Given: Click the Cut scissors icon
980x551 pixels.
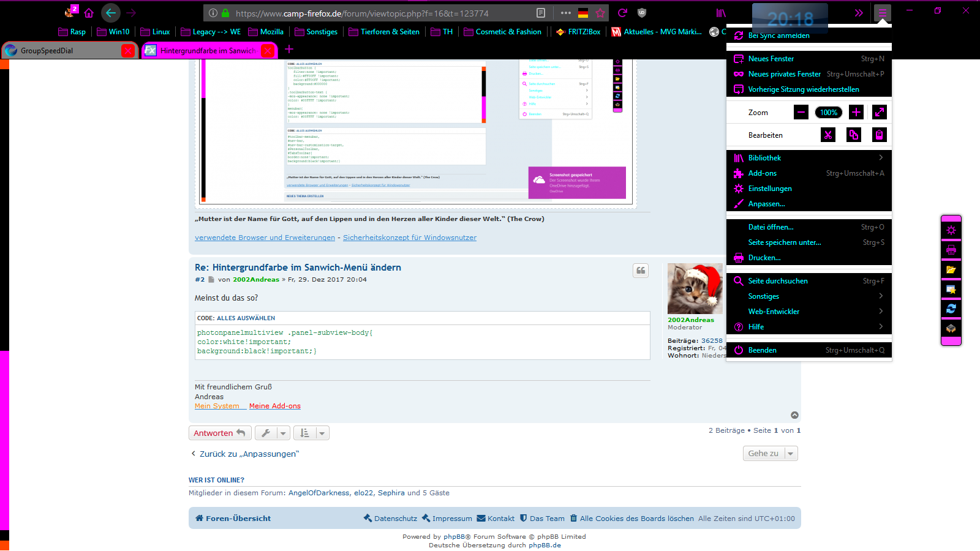Looking at the screenshot, I should (x=828, y=135).
